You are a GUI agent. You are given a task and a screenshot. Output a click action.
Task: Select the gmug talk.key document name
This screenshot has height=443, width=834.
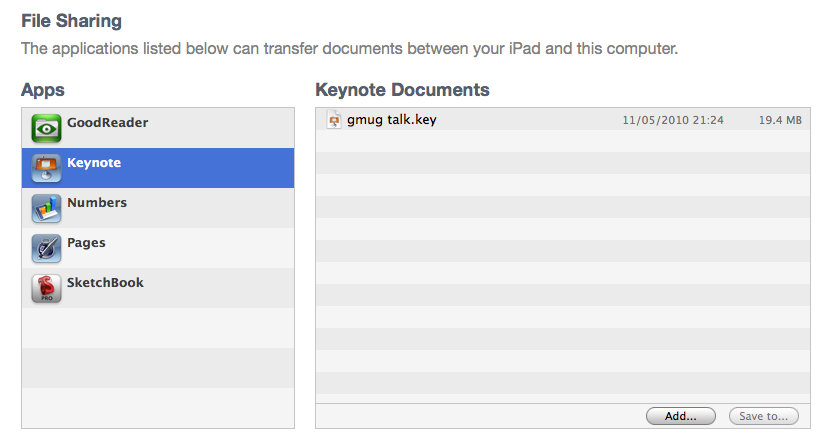tap(392, 120)
